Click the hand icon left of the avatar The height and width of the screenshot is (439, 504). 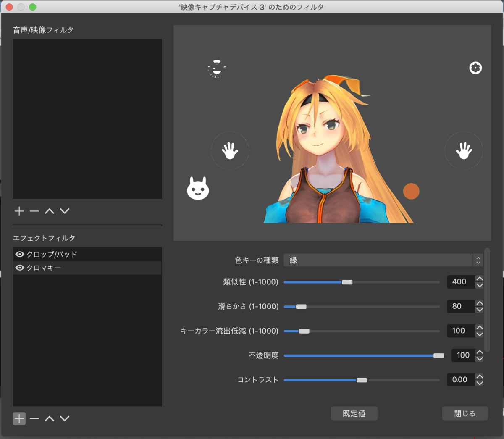pos(230,150)
